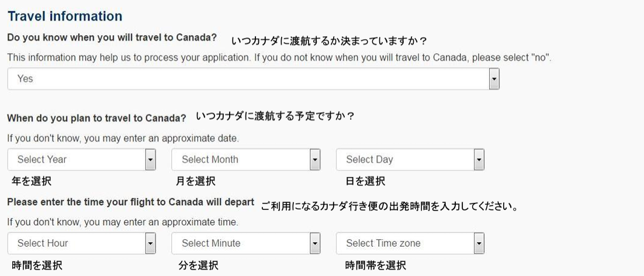Click the approximate date hint text
Screen dimensions: 644x276
point(123,139)
